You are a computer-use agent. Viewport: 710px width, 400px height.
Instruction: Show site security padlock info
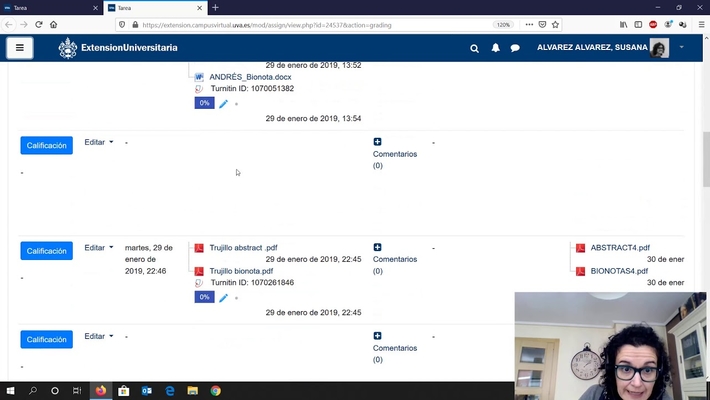coord(135,25)
